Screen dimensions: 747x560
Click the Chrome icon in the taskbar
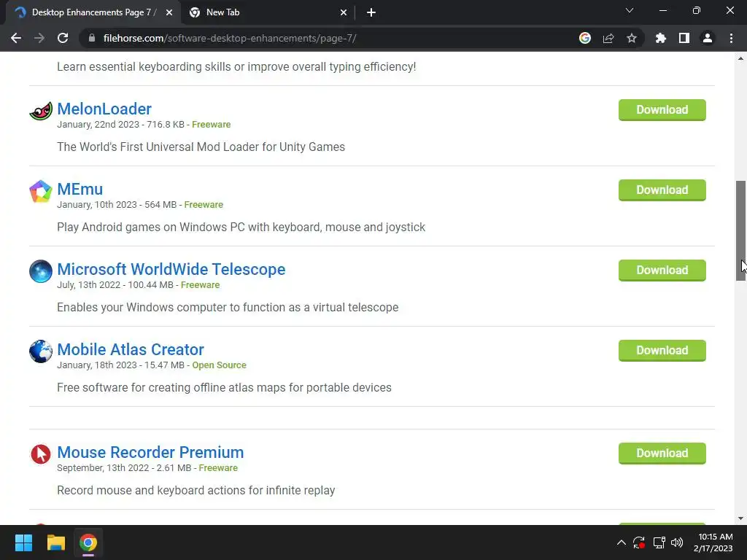coord(88,542)
